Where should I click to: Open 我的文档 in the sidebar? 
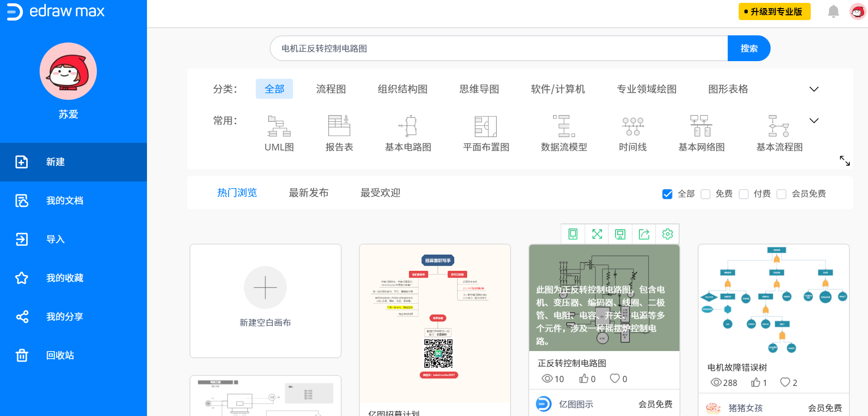pos(73,201)
